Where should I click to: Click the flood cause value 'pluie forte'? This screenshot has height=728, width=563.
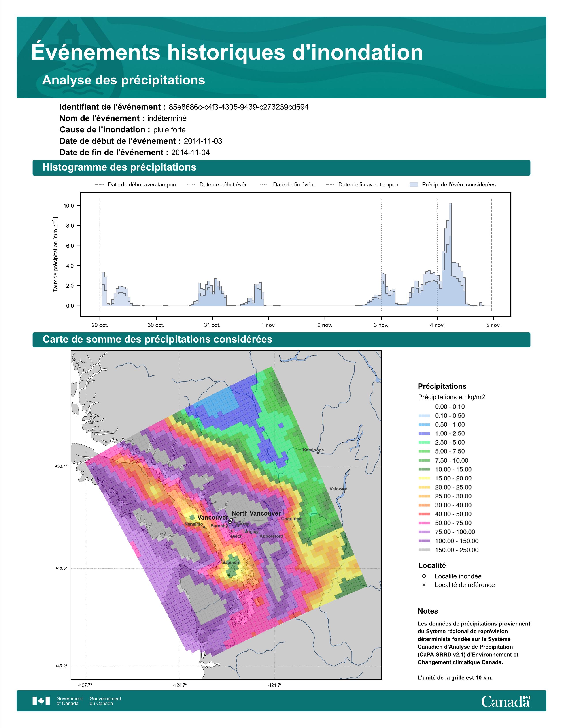169,130
